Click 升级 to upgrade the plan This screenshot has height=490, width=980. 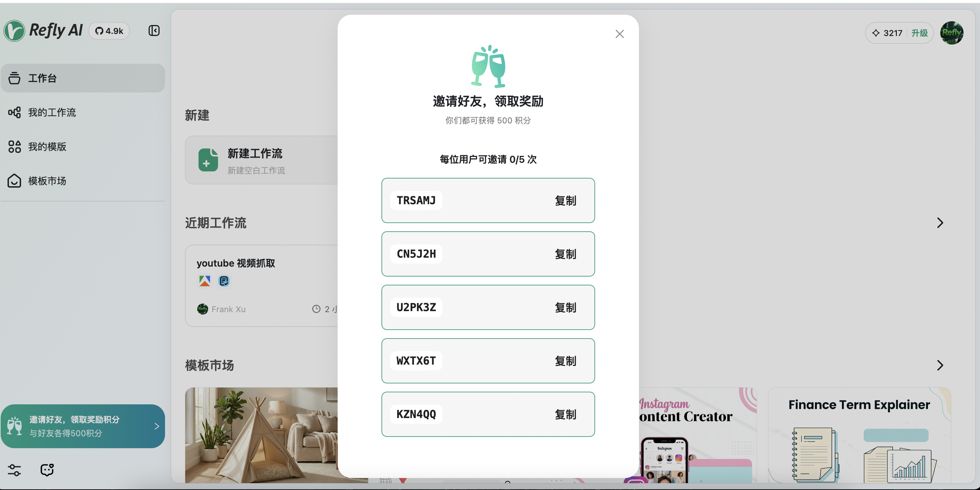[x=919, y=33]
